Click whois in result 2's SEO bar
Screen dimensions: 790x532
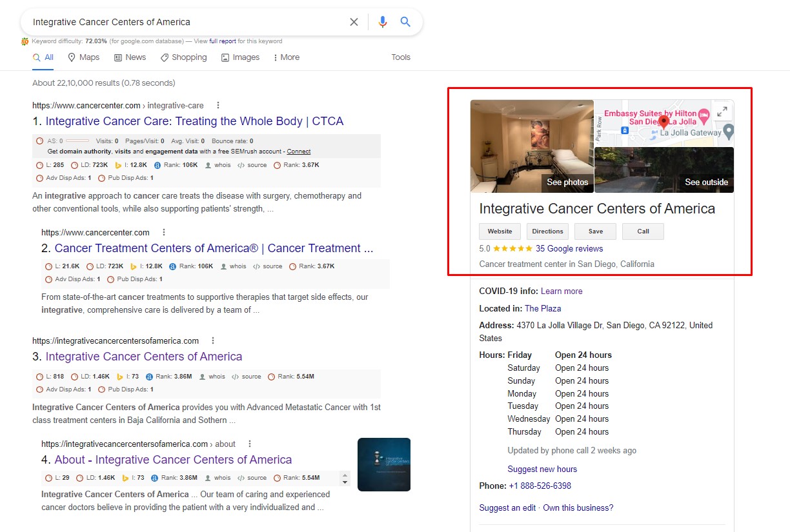click(234, 266)
